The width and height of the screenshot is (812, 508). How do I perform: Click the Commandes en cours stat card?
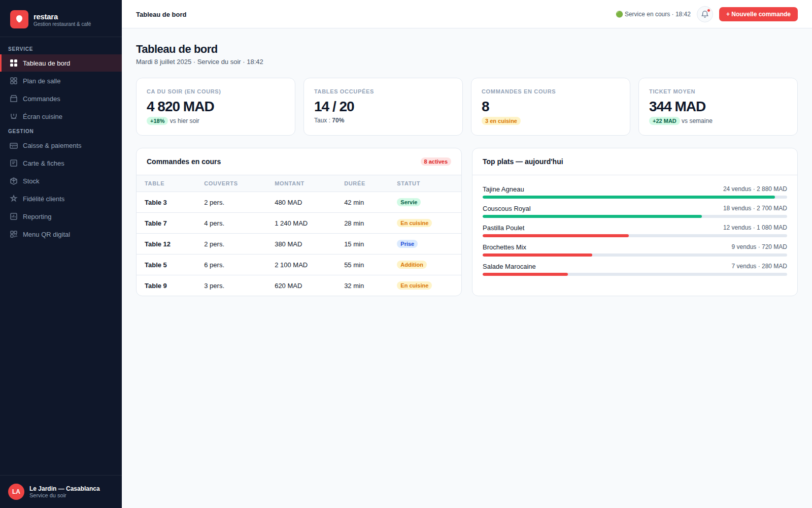point(551,107)
